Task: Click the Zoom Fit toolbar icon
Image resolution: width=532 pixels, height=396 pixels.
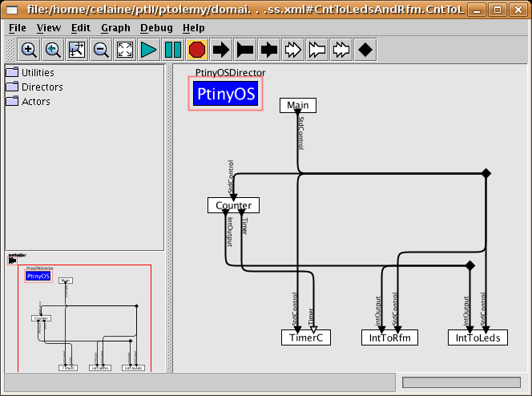Action: tap(77, 50)
